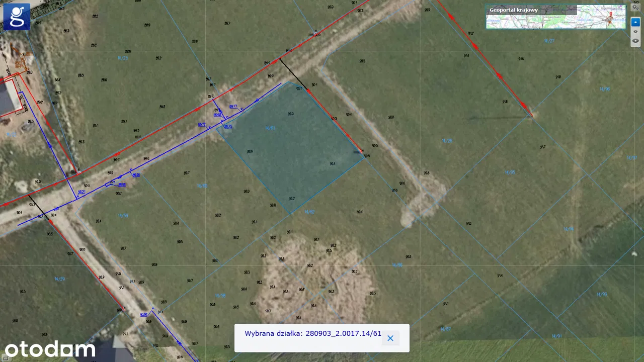Click inside highlighted parcel 14/61

(291, 146)
